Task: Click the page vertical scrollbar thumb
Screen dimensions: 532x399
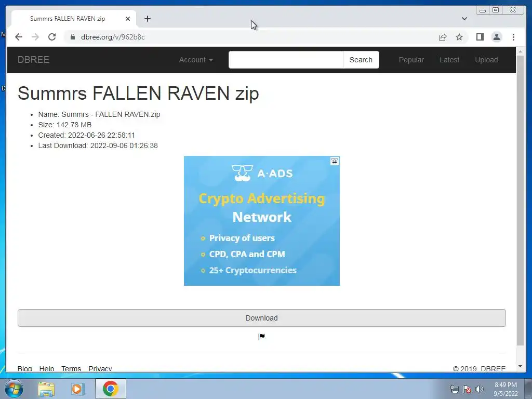Action: 520,200
